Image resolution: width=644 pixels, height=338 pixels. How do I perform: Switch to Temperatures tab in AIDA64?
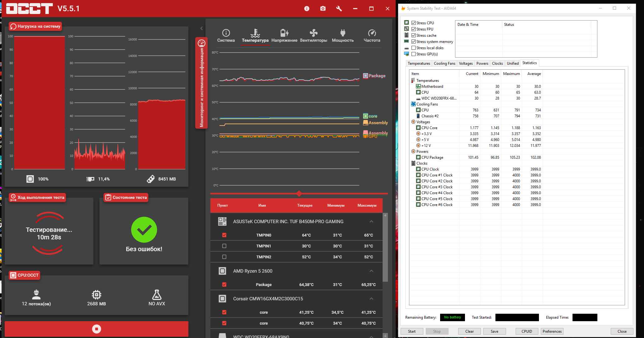click(419, 63)
